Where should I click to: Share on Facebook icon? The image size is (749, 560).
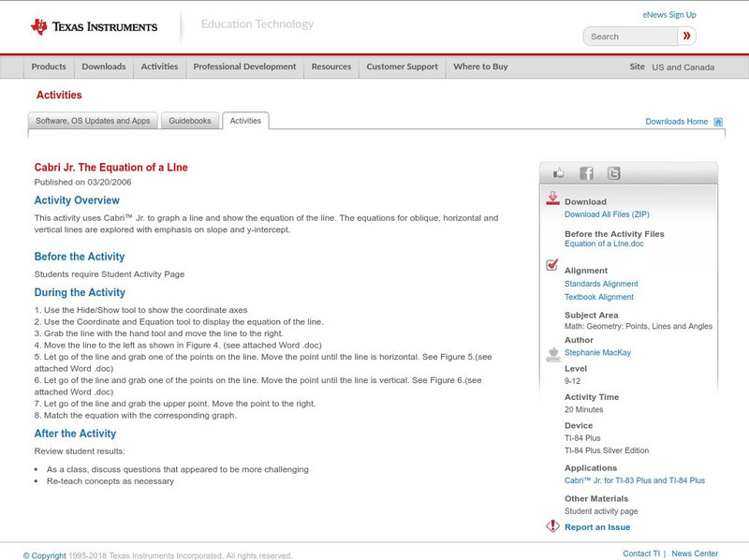pos(586,173)
